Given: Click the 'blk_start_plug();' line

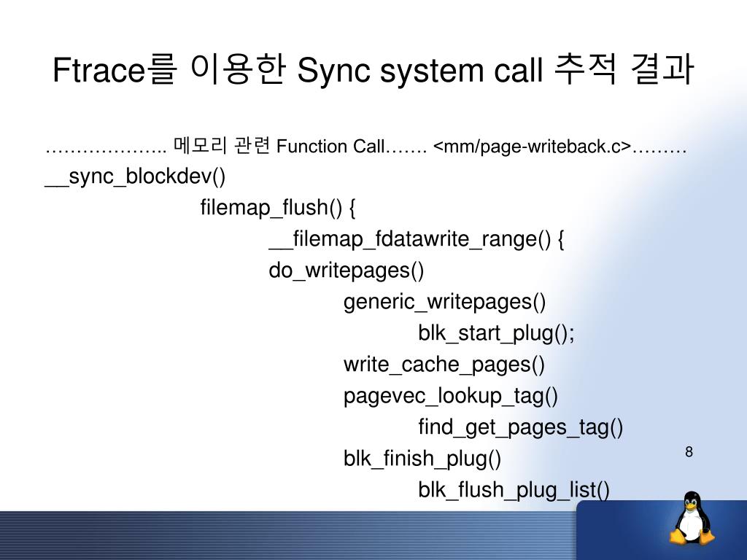Looking at the screenshot, I should (496, 333).
